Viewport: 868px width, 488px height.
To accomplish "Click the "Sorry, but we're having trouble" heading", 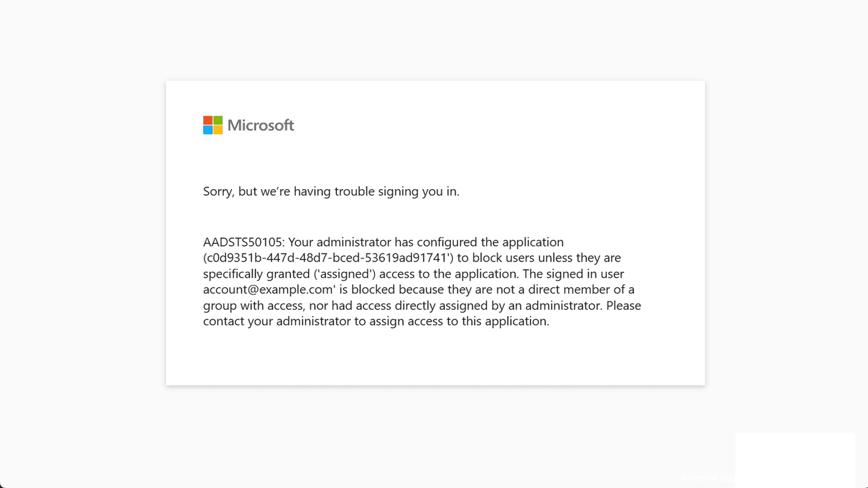I will [331, 192].
